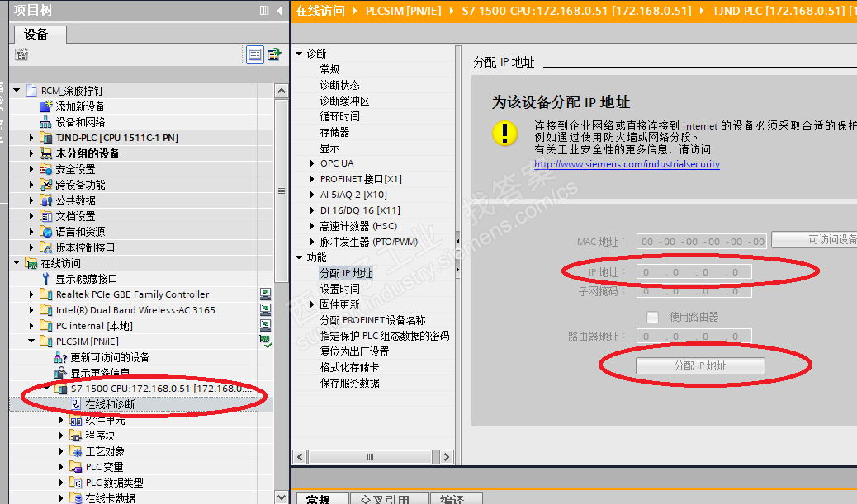Viewport: 857px width, 504px height.
Task: Switch to the Compile (编译) tab
Action: click(456, 498)
